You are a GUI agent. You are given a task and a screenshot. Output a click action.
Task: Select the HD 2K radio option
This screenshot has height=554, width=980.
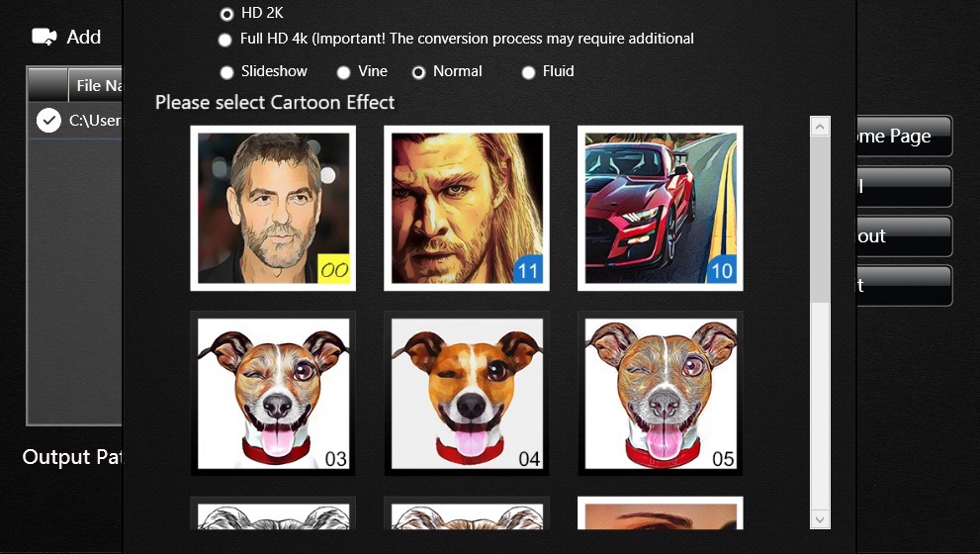(x=227, y=14)
